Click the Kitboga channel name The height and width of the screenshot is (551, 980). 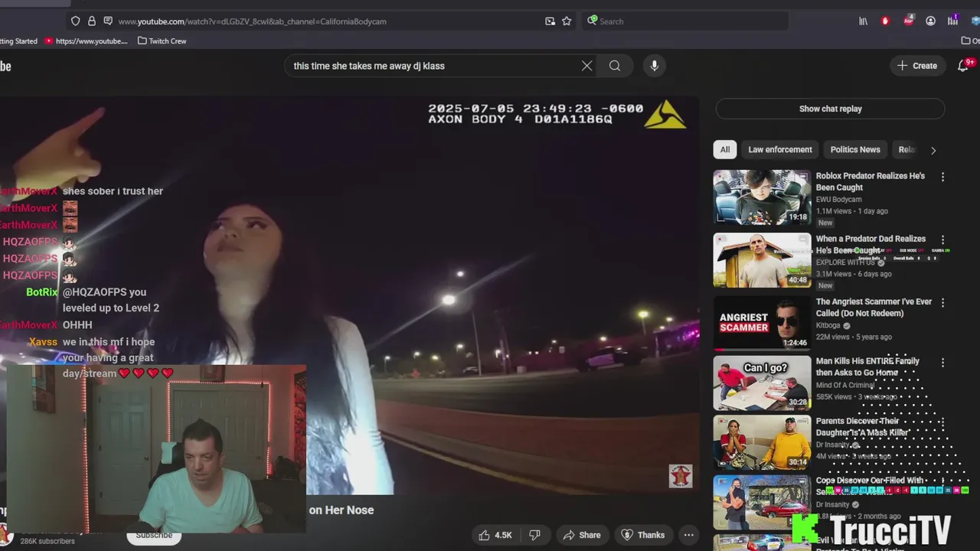point(828,325)
